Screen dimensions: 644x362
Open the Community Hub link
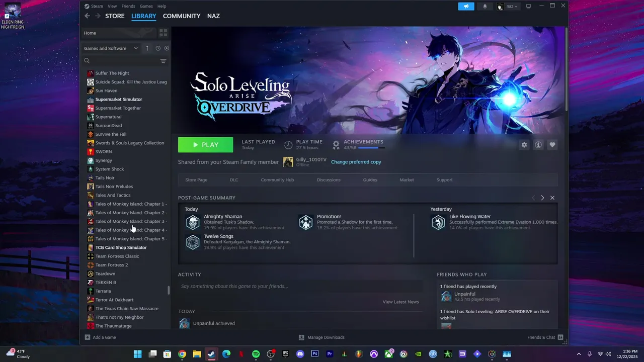tap(277, 180)
